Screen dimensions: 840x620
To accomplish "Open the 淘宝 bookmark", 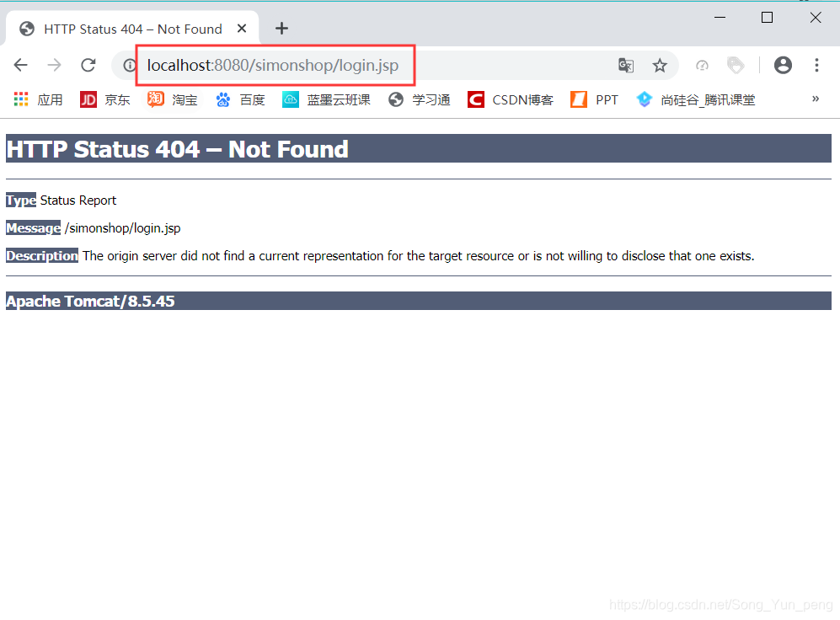I will (173, 99).
